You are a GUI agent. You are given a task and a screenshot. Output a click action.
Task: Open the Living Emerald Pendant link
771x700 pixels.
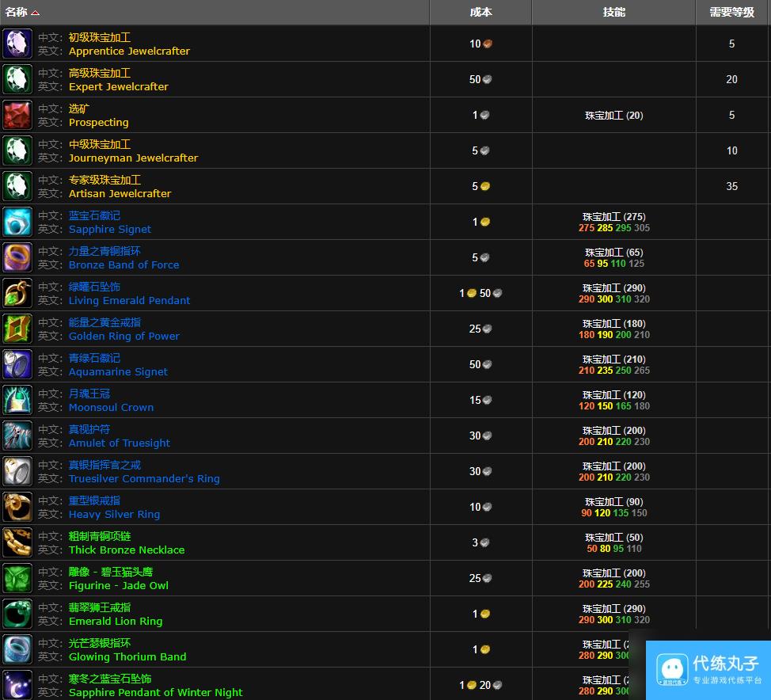(129, 301)
